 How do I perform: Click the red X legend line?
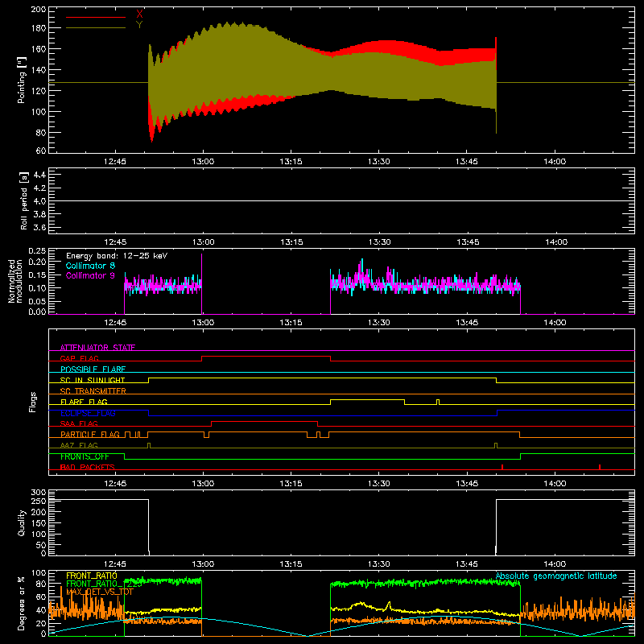tap(96, 17)
